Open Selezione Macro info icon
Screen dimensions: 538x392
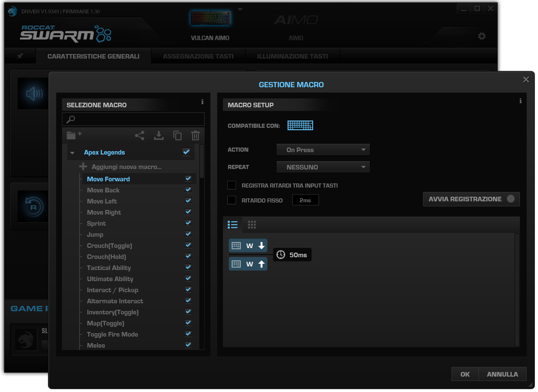[x=202, y=102]
